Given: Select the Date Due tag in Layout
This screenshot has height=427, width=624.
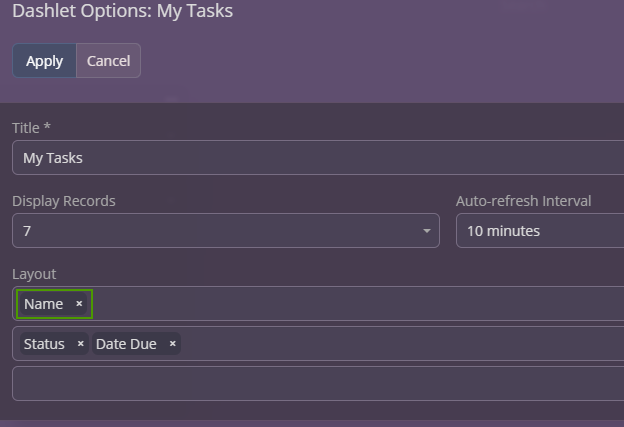Looking at the screenshot, I should (x=126, y=344).
